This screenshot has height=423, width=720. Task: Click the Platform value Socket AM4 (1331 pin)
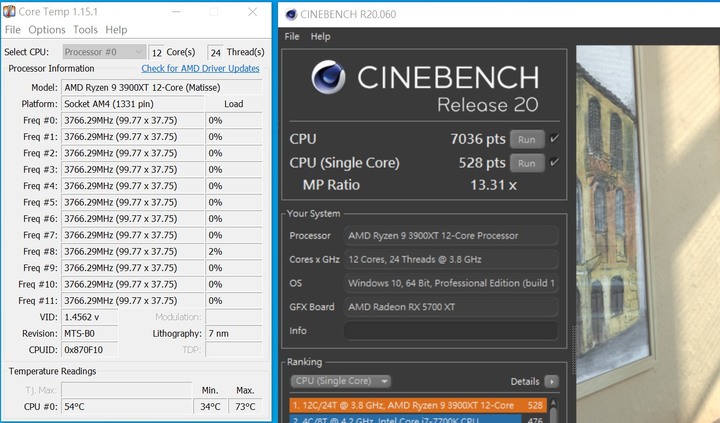133,104
